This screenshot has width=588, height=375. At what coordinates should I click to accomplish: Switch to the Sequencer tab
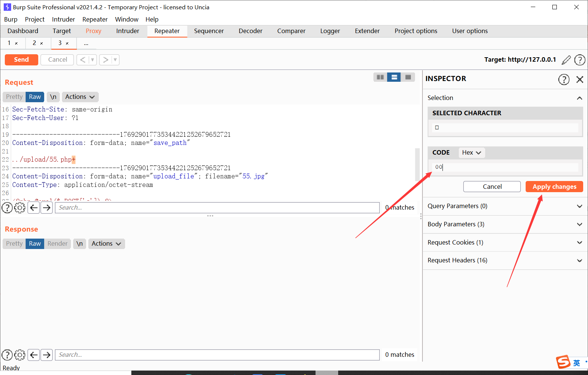point(209,31)
